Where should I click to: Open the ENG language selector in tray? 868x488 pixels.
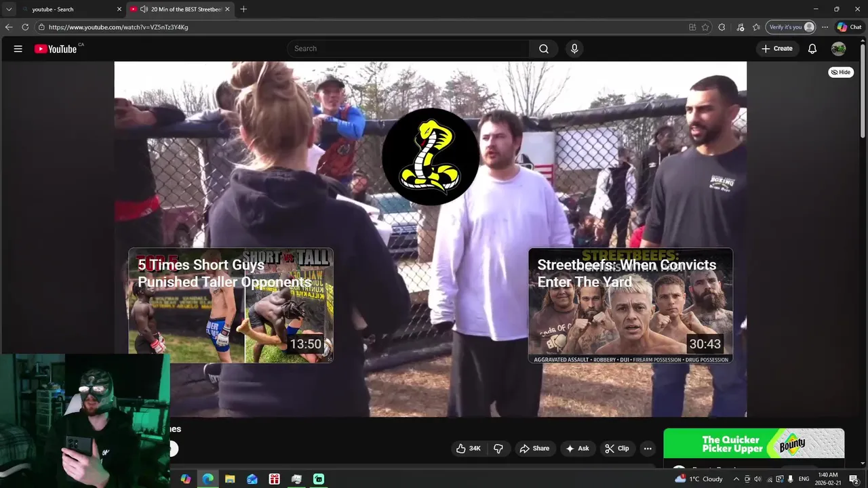804,479
